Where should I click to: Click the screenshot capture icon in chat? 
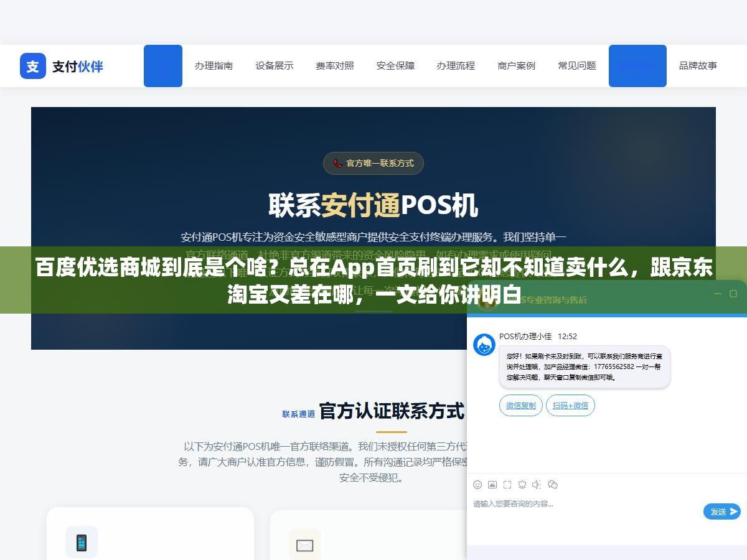(507, 485)
